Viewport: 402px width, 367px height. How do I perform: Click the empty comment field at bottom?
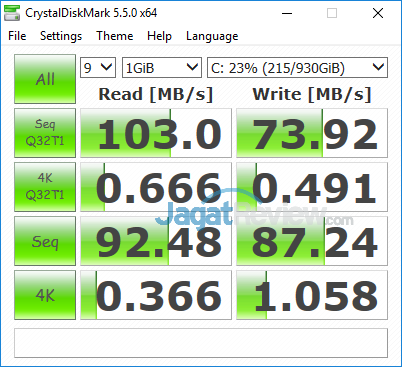[201, 343]
